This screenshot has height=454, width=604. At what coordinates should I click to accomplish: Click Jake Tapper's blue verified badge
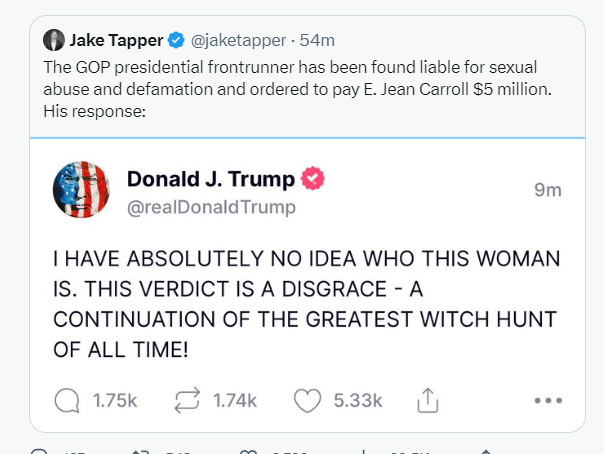[176, 40]
